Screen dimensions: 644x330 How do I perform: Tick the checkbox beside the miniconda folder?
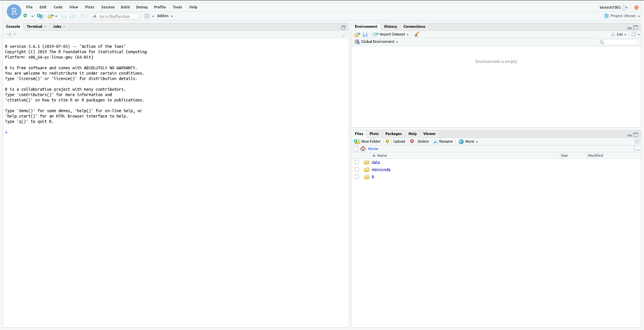tap(356, 169)
